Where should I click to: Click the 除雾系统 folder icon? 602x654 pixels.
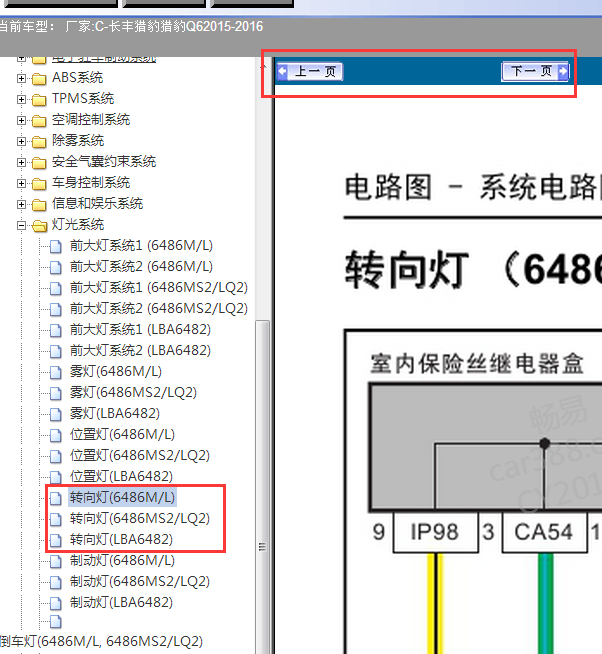coord(39,141)
